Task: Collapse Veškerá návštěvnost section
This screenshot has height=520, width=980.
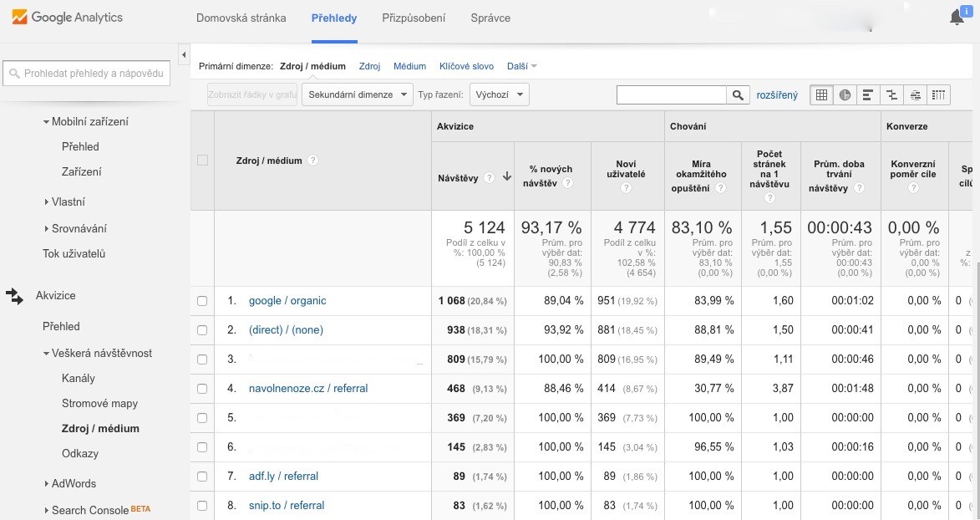Action: [x=46, y=354]
